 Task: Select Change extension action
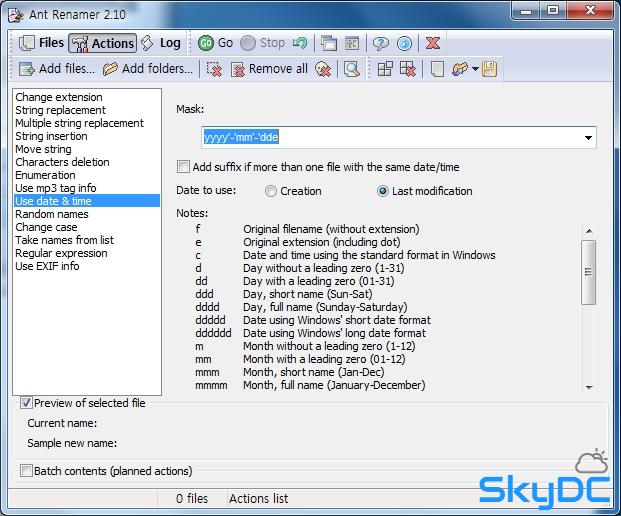point(87,97)
